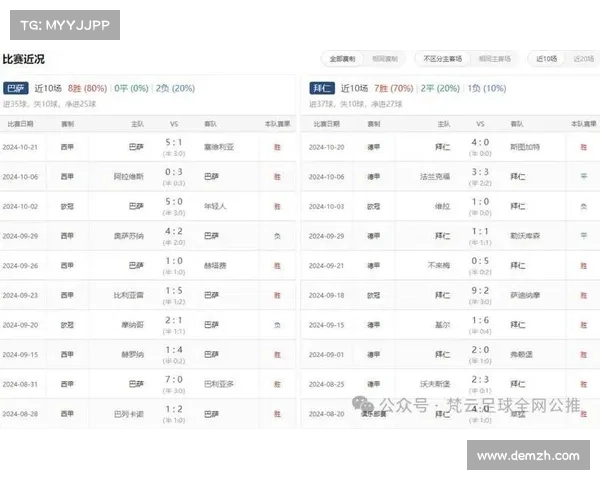Click the 9:2 score in Bayern table
Image resolution: width=600 pixels, height=480 pixels.
[480, 291]
